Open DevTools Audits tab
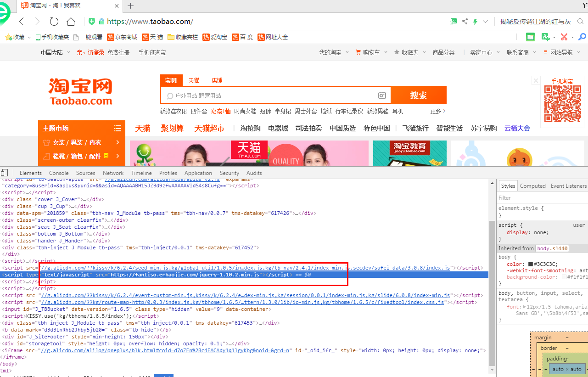The height and width of the screenshot is (377, 588). (254, 173)
